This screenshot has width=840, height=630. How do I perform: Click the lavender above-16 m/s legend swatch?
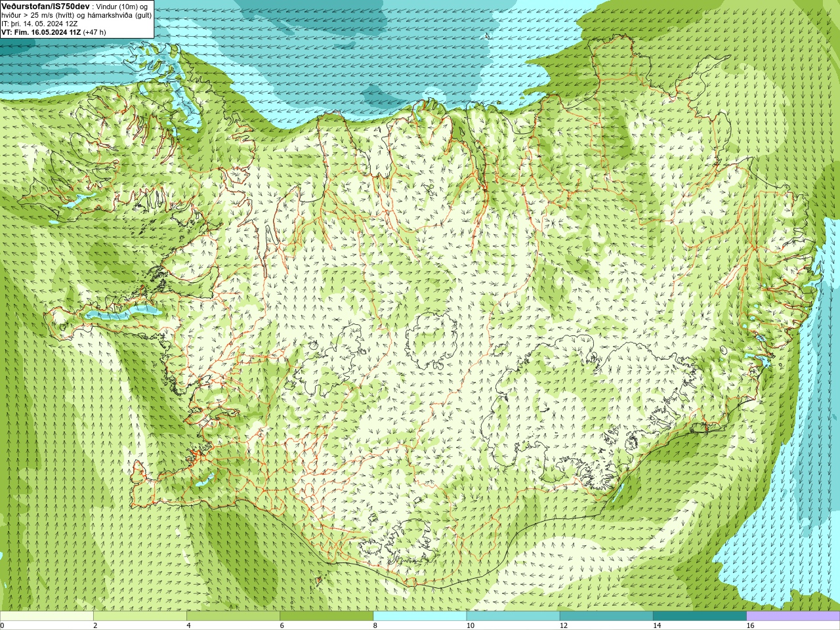[x=793, y=616]
